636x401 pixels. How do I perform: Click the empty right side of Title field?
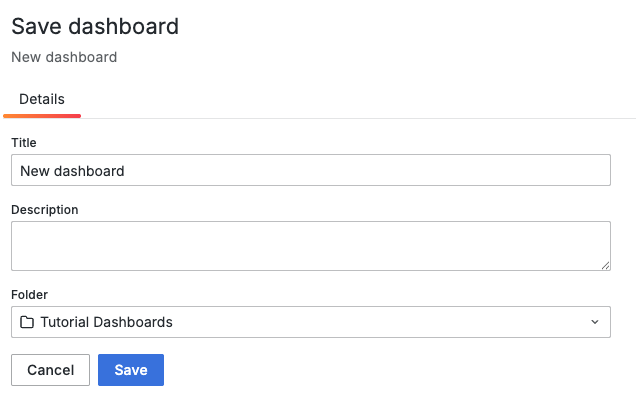tap(450, 170)
